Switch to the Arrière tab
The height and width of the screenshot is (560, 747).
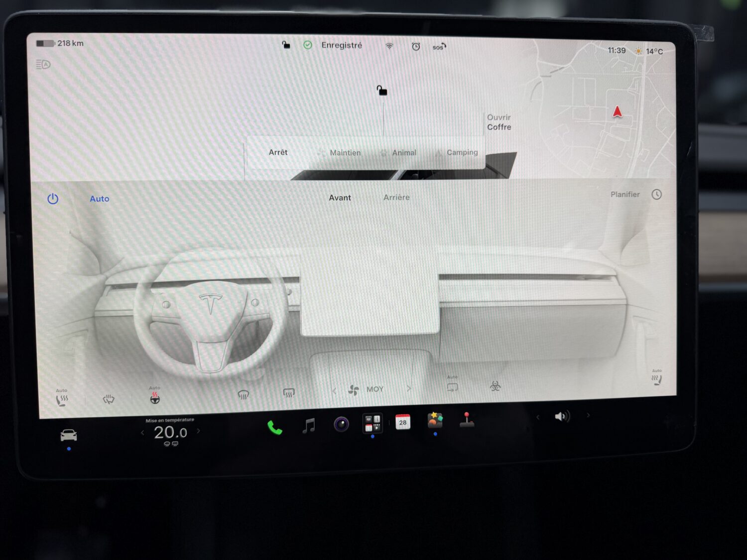(x=396, y=197)
